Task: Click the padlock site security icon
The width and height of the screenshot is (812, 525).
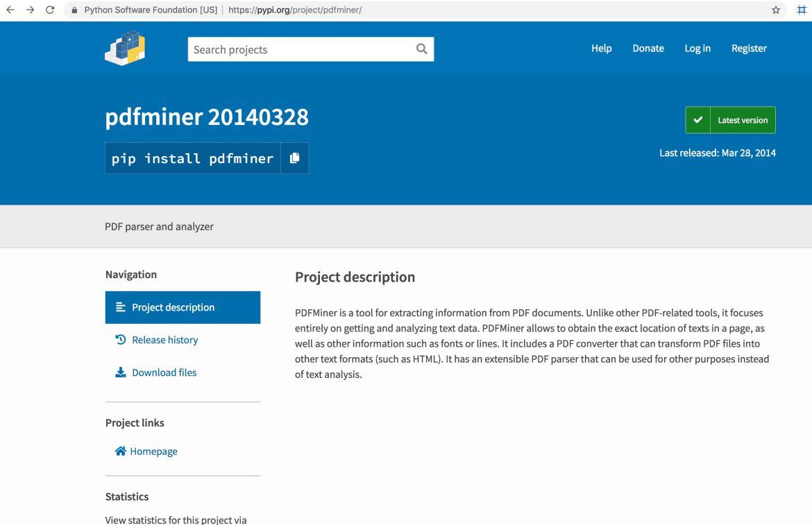Action: (74, 10)
